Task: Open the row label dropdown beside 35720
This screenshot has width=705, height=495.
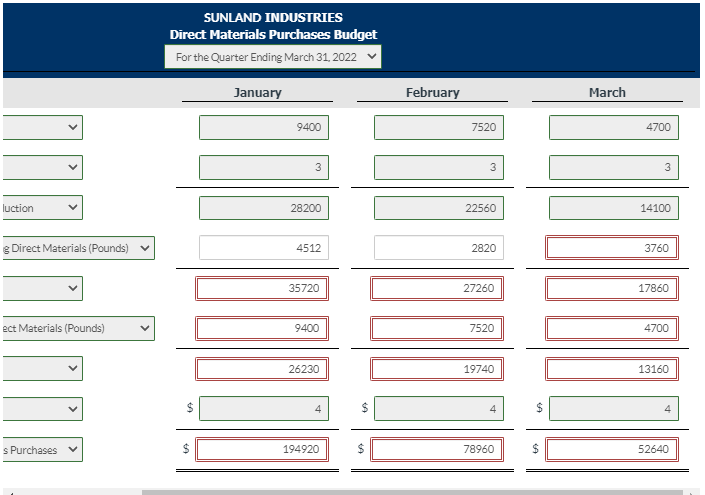Action: 43,288
